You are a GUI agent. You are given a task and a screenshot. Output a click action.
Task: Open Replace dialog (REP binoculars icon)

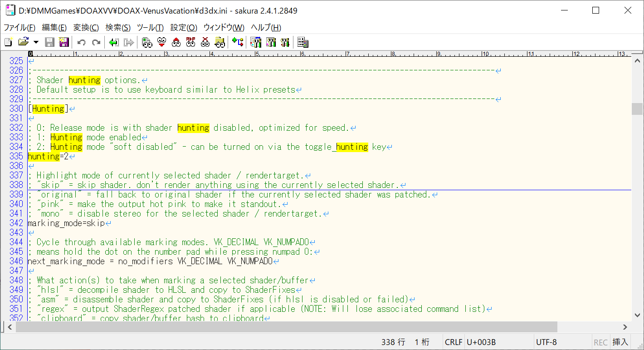pyautogui.click(x=191, y=42)
